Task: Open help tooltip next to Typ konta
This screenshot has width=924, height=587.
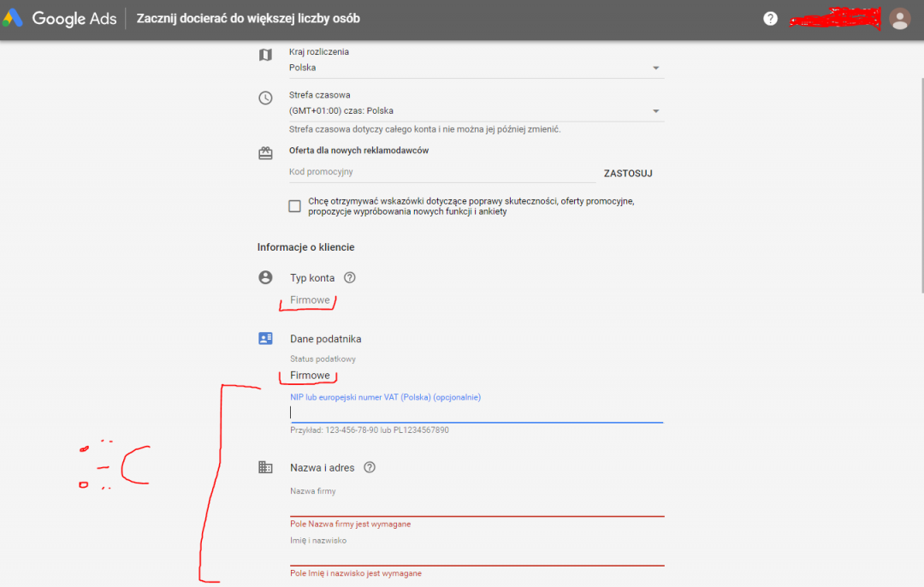Action: coord(349,278)
